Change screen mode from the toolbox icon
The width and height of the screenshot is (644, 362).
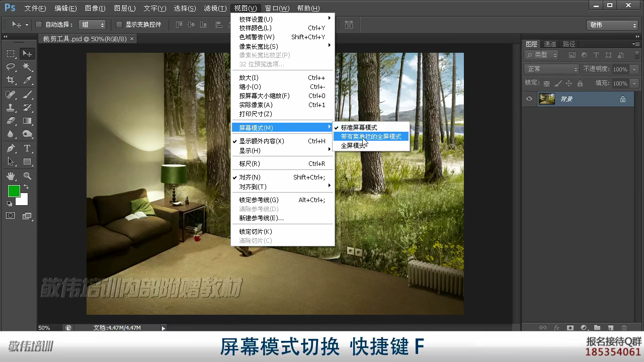(27, 216)
